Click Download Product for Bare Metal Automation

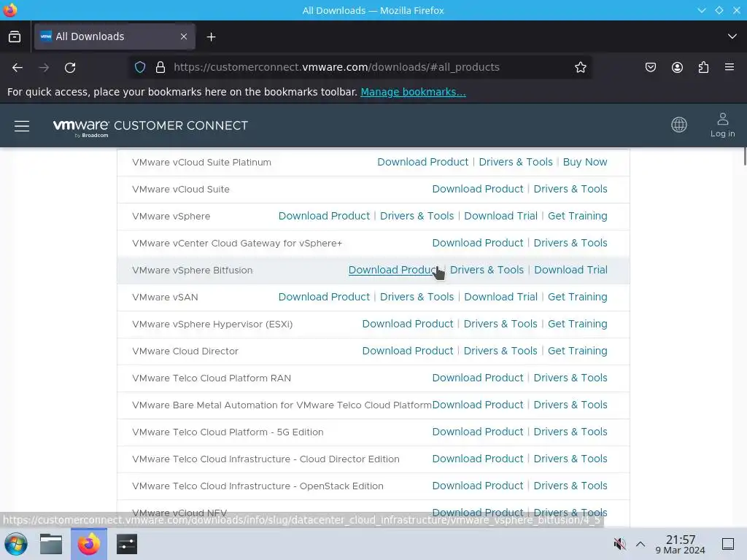pos(477,405)
